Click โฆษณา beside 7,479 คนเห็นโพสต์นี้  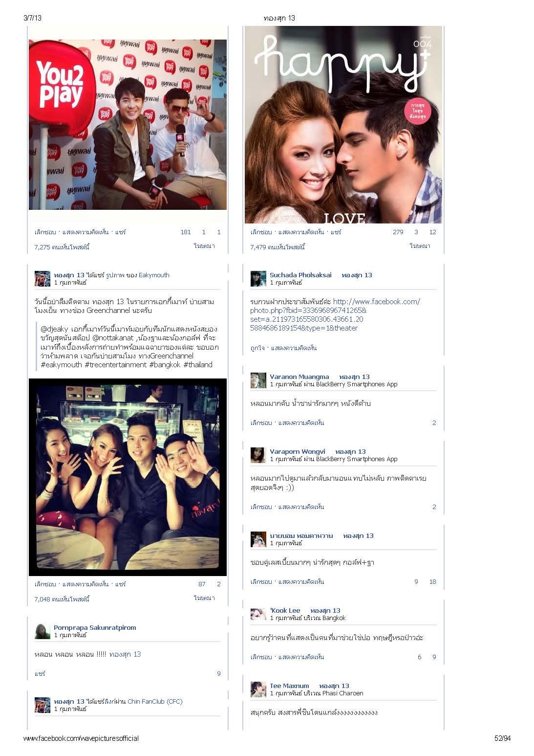[420, 246]
